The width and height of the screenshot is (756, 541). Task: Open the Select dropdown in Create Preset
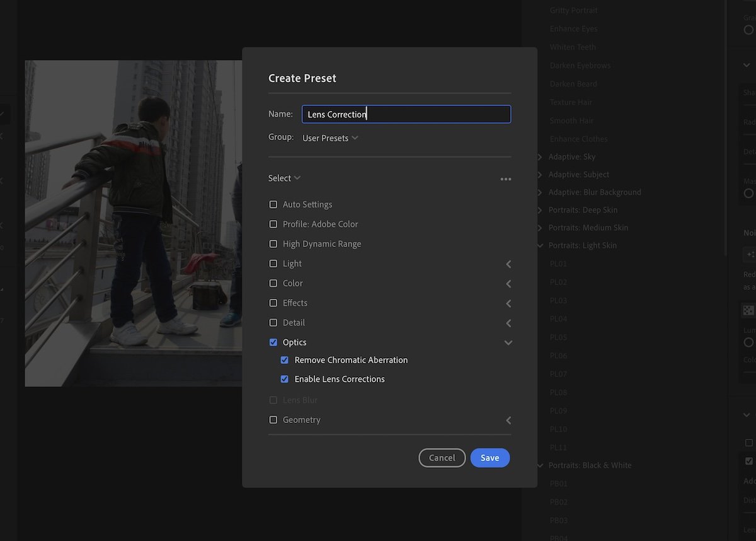pyautogui.click(x=283, y=178)
